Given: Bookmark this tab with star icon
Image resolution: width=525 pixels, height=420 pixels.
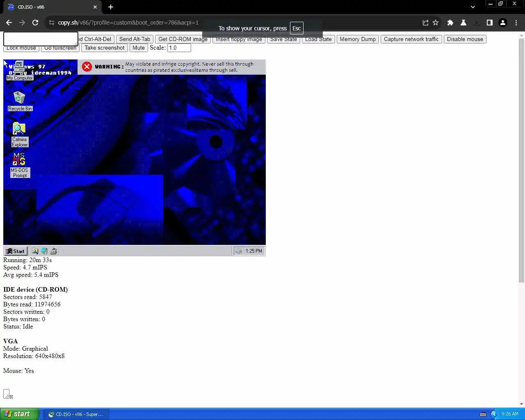Looking at the screenshot, I should click(436, 23).
